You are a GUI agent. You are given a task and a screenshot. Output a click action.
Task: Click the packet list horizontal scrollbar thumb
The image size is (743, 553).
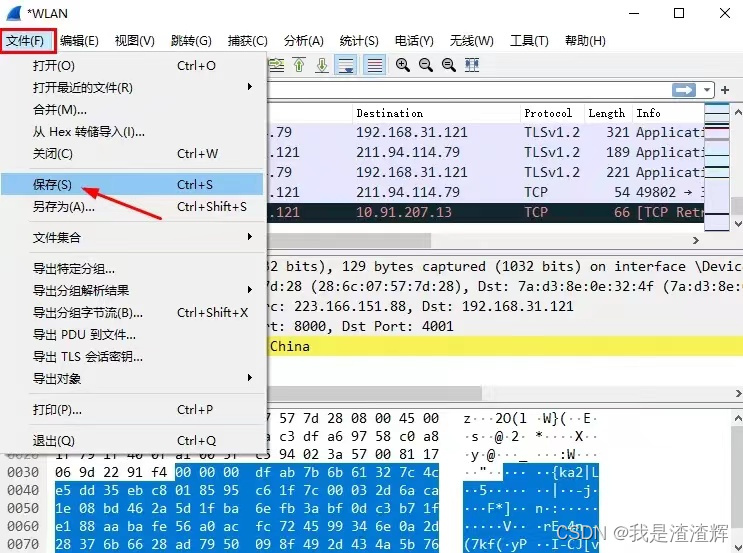point(349,240)
